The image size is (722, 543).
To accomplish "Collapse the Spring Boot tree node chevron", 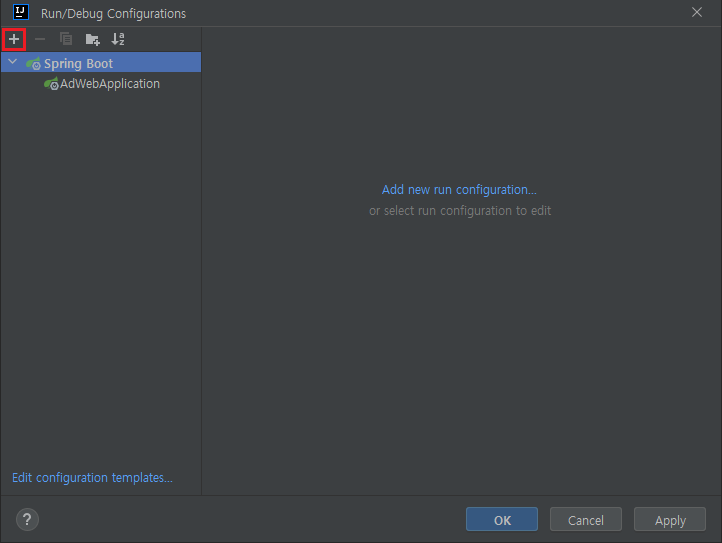I will tap(13, 62).
